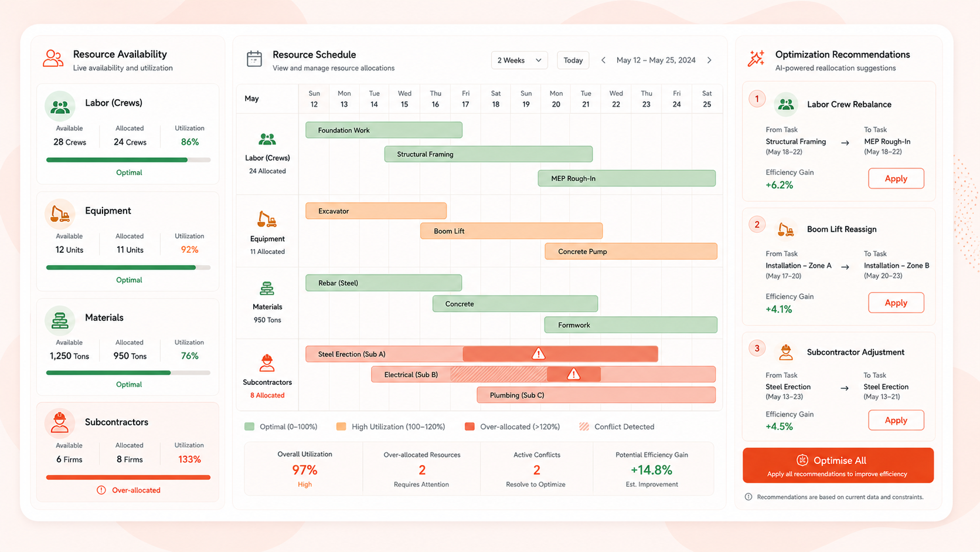Click the Sun 12 date column header
980x552 pixels.
click(314, 99)
